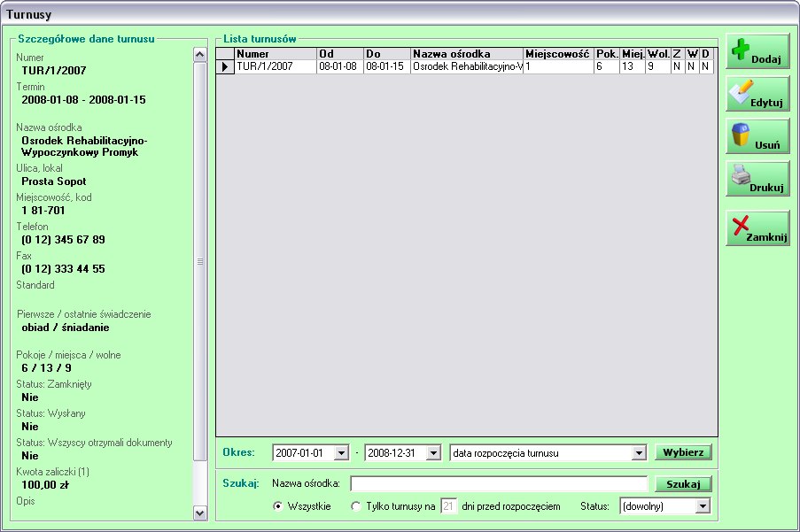Expand the data rozpoczęcia turnusu dropdown
Viewport: 800px width, 532px height.
click(639, 453)
